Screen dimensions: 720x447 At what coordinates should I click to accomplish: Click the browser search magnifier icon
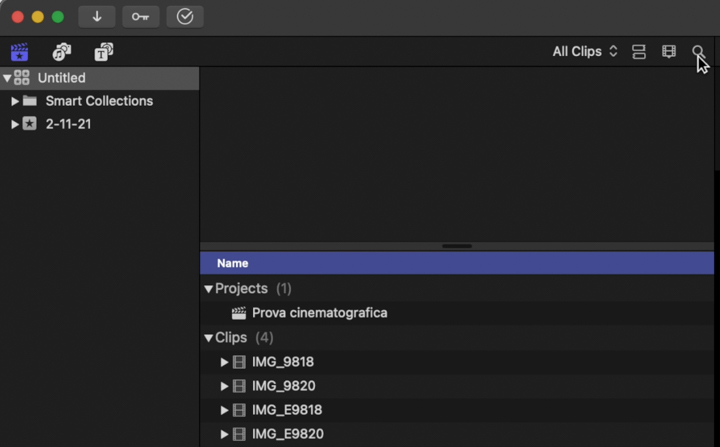[x=698, y=51]
